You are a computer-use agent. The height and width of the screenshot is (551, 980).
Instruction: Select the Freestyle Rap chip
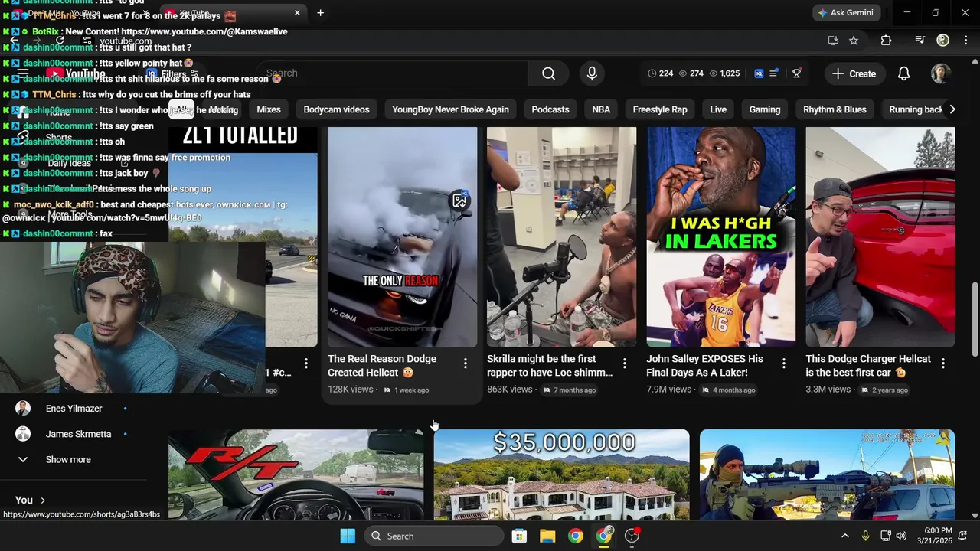pos(660,109)
